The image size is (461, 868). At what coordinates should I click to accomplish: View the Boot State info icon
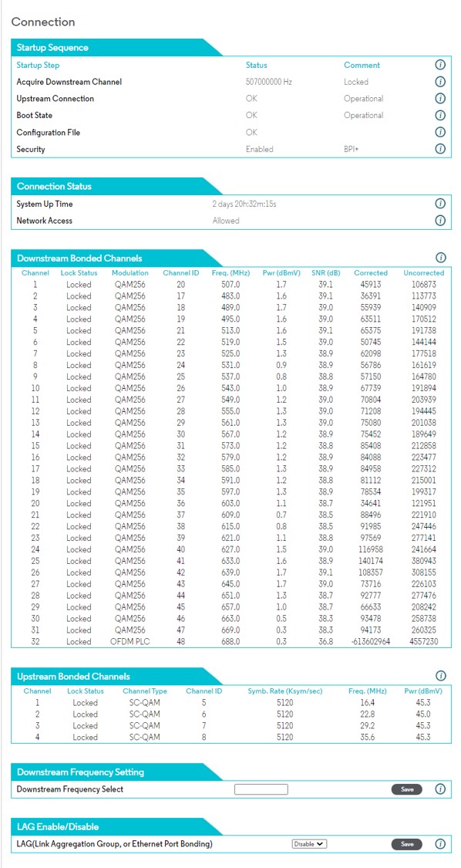[440, 115]
